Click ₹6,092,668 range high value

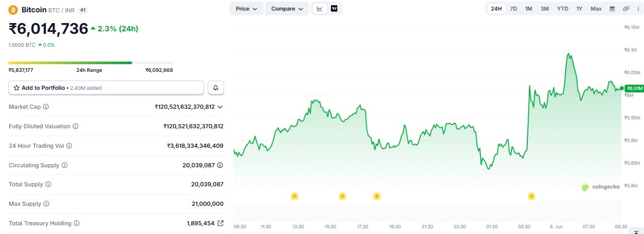(159, 70)
